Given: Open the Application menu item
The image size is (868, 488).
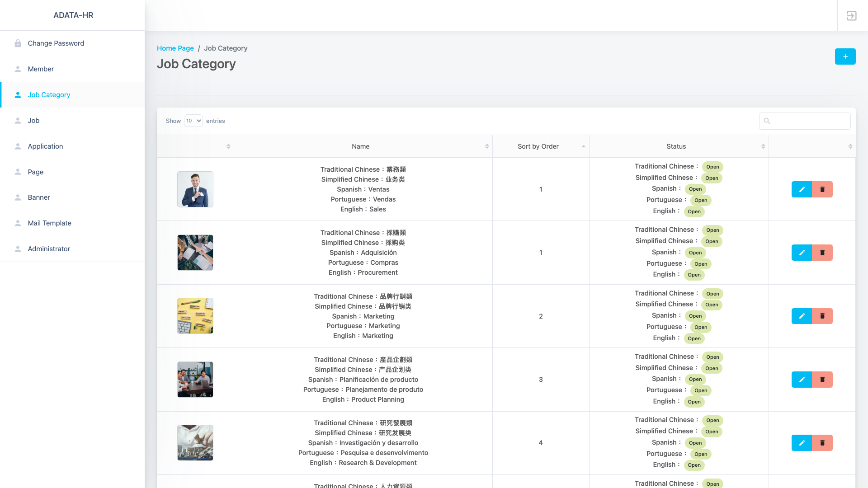Looking at the screenshot, I should 45,146.
